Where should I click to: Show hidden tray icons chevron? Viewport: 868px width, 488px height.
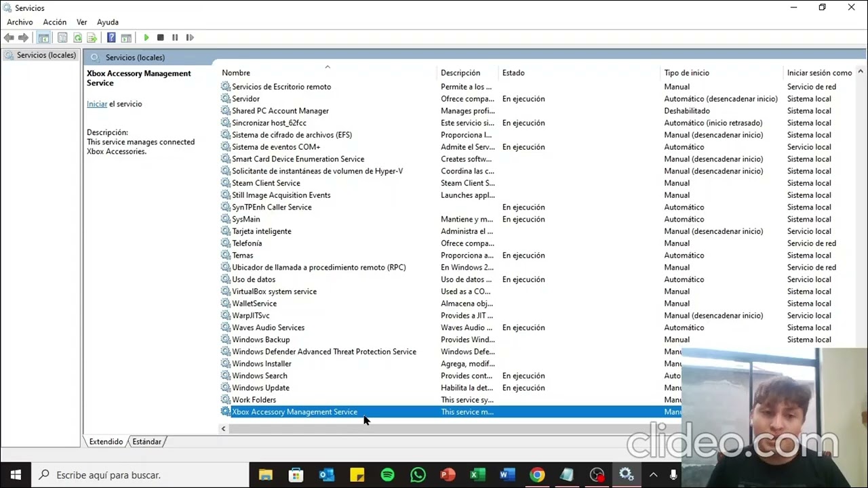click(653, 475)
